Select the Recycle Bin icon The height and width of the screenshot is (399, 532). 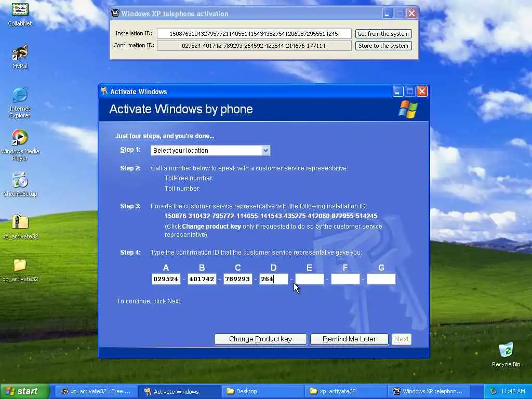506,354
